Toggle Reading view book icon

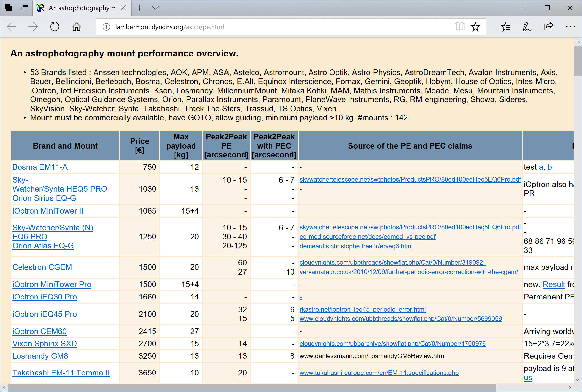click(459, 27)
